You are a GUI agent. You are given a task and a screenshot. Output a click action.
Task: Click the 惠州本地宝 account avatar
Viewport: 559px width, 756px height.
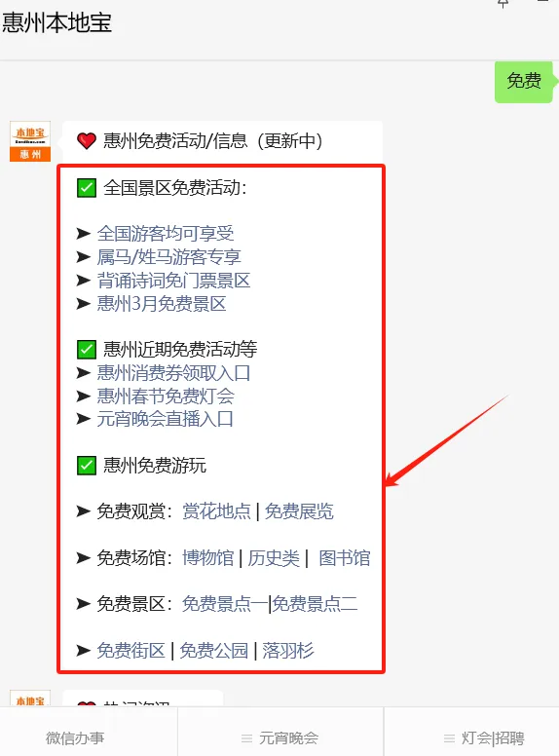(x=30, y=141)
